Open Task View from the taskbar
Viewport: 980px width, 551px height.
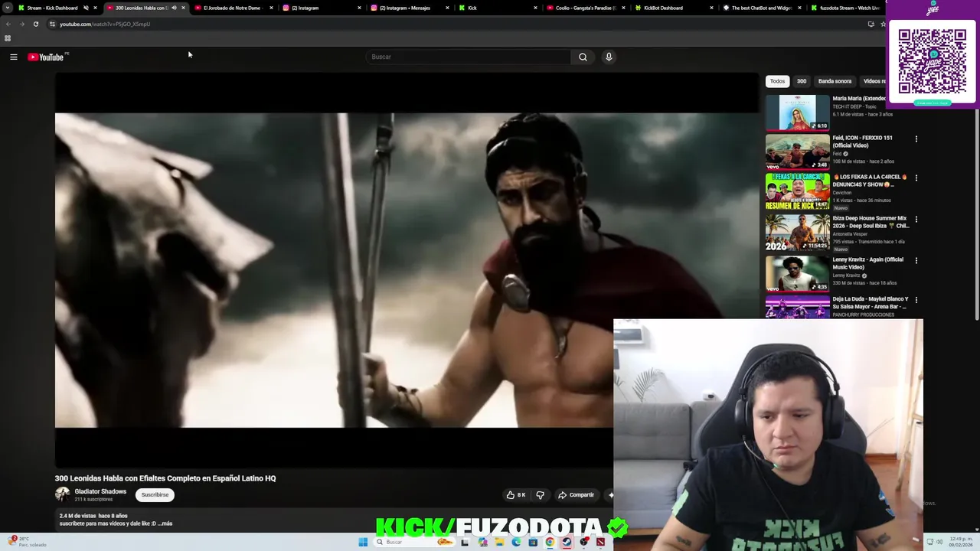coord(465,542)
